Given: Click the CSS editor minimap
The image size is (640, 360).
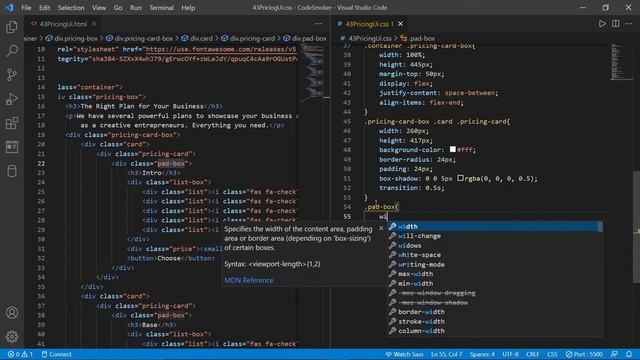Looking at the screenshot, I should tap(620, 61).
